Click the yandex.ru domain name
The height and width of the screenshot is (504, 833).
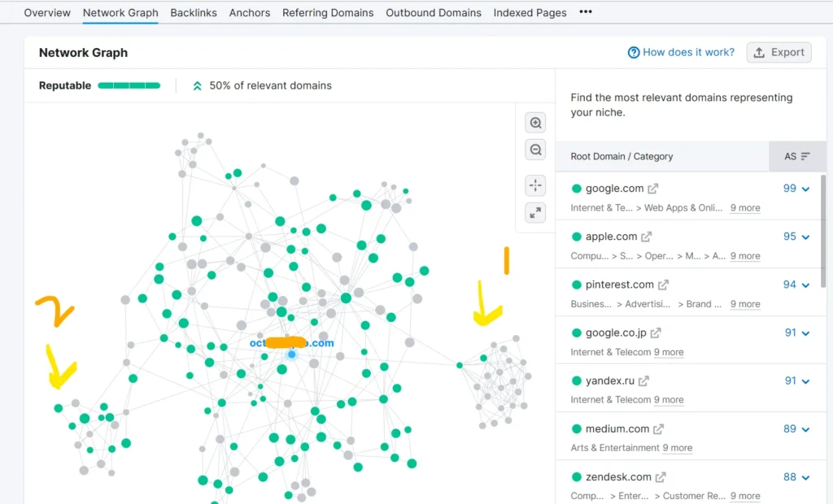click(610, 380)
